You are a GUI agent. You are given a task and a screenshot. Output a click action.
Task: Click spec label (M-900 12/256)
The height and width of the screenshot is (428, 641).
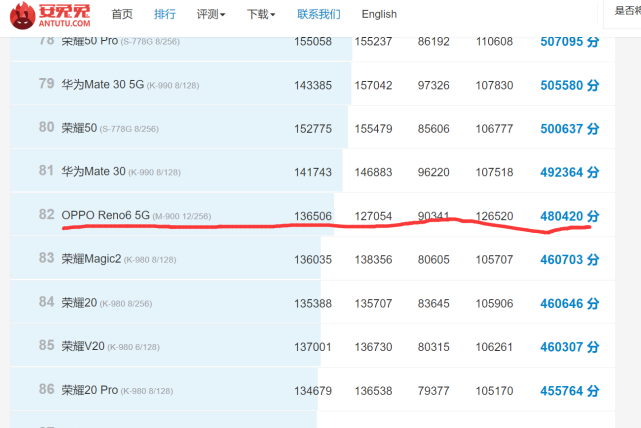coord(182,216)
